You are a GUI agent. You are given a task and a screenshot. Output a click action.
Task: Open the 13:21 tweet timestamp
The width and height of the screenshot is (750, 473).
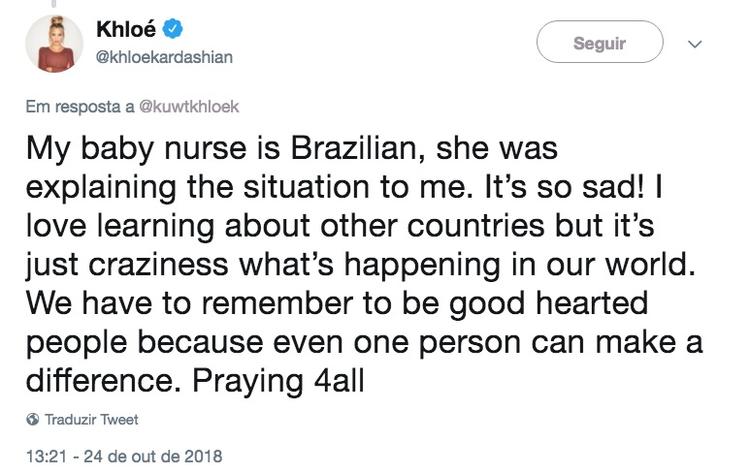(x=43, y=455)
